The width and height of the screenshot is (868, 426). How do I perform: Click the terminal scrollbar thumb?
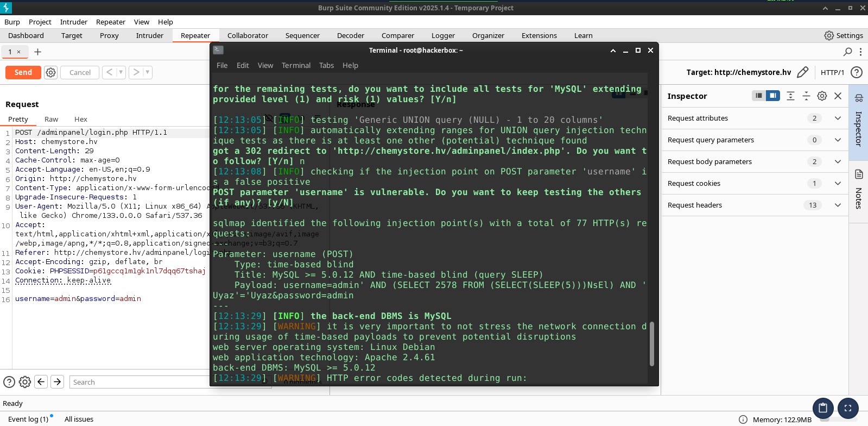point(652,343)
